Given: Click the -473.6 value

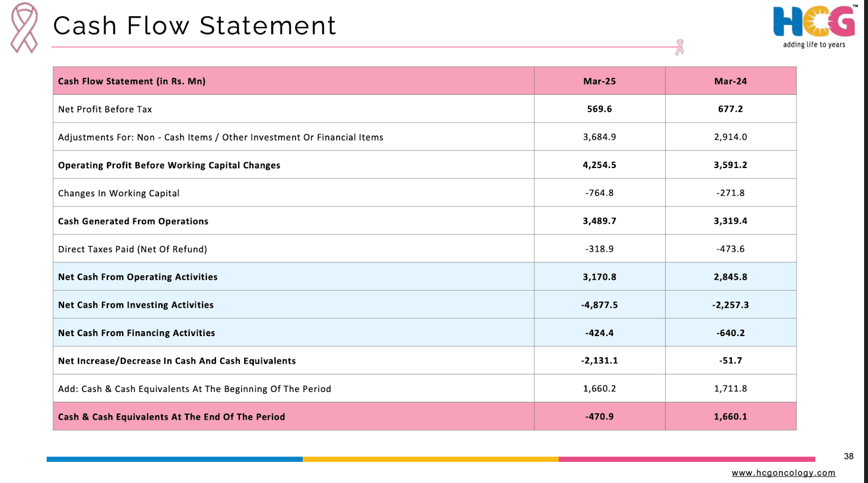Looking at the screenshot, I should (x=730, y=249).
